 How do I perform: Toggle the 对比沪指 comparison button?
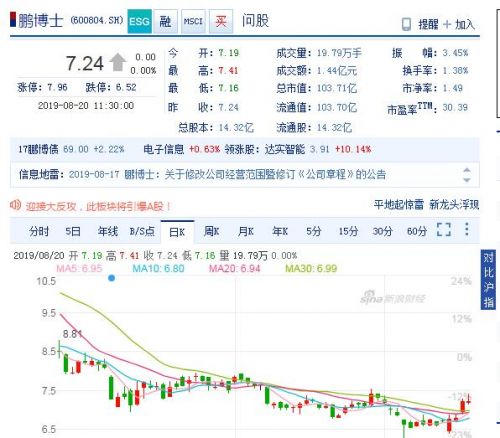488,279
